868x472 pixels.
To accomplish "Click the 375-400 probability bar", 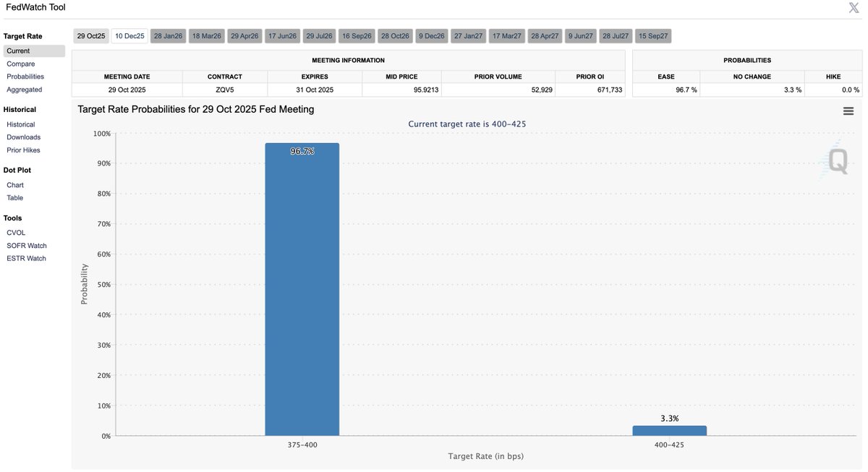I will pyautogui.click(x=302, y=289).
